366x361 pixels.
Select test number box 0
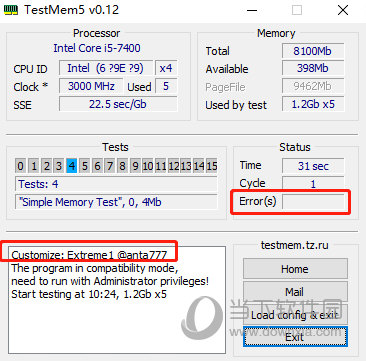point(21,166)
